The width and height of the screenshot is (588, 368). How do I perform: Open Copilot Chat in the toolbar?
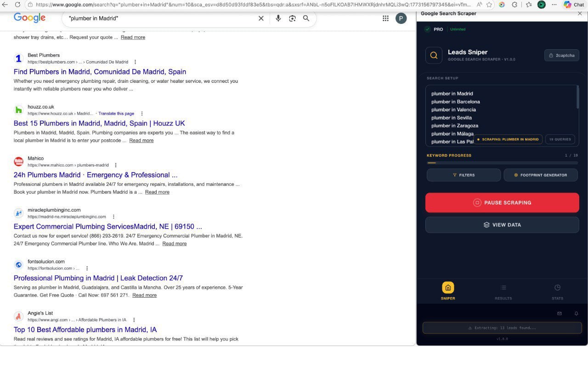pos(574,5)
